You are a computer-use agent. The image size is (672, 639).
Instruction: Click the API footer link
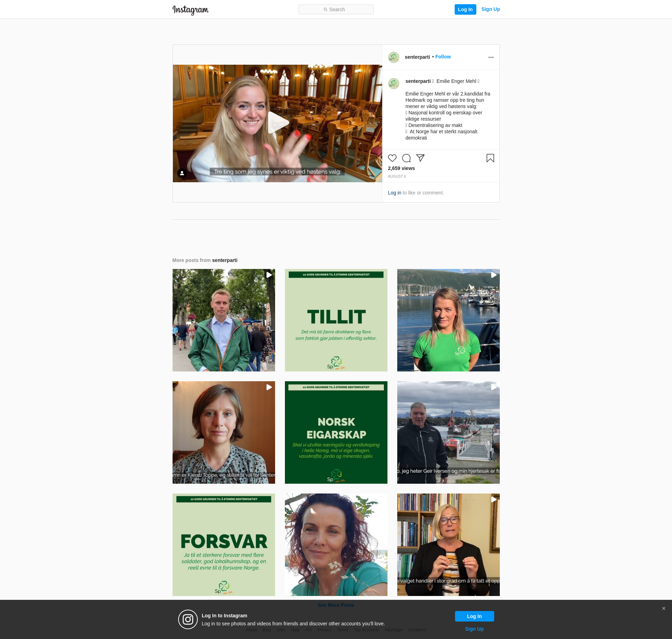point(308,630)
